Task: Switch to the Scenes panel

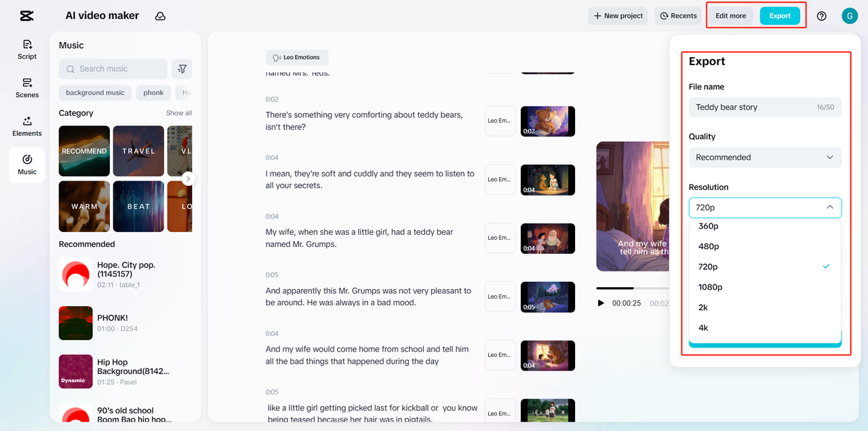Action: pos(26,88)
